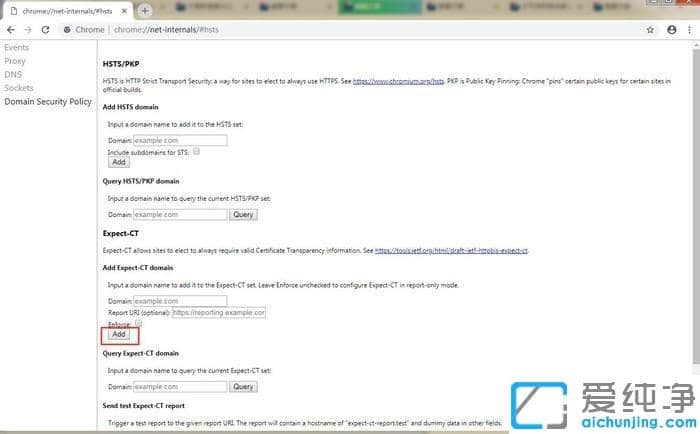Click Add button under Add HSTS domain
This screenshot has width=700, height=434.
[118, 162]
